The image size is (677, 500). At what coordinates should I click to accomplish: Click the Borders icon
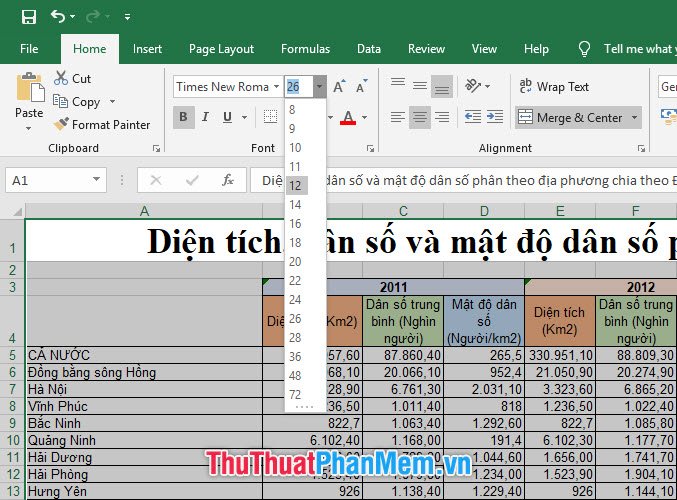(x=270, y=117)
